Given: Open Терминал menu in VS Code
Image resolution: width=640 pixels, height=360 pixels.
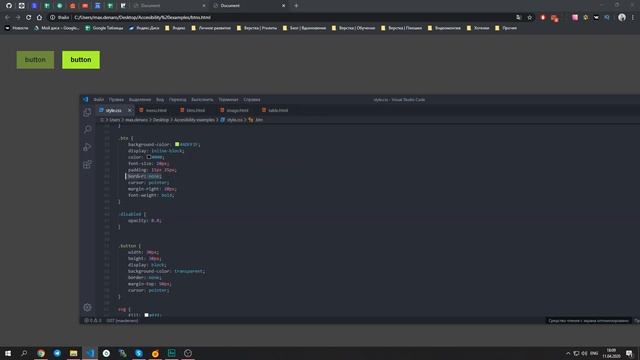Looking at the screenshot, I should point(228,100).
